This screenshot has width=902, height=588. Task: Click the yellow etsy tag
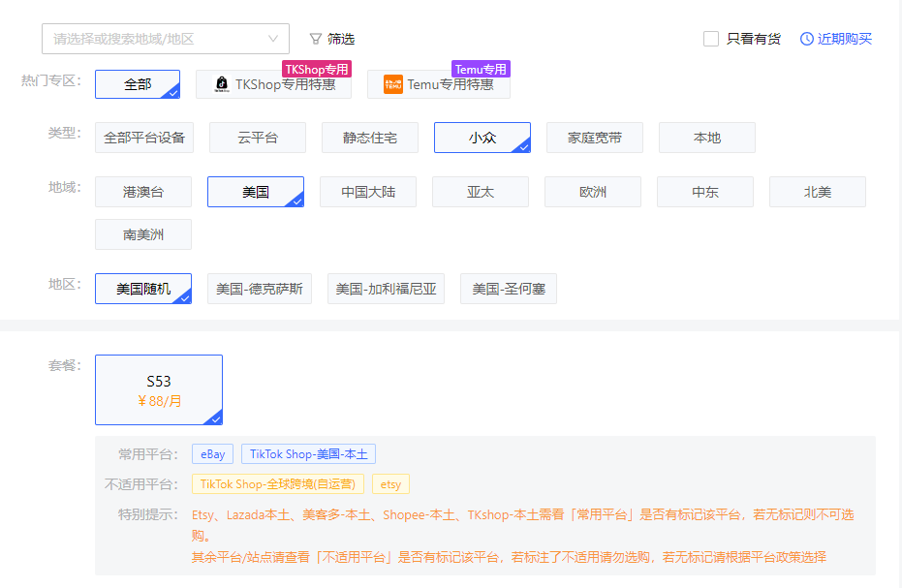point(390,484)
